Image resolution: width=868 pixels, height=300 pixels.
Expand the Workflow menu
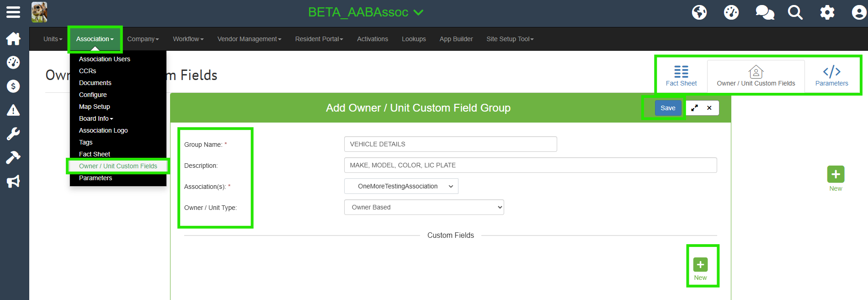(x=188, y=39)
